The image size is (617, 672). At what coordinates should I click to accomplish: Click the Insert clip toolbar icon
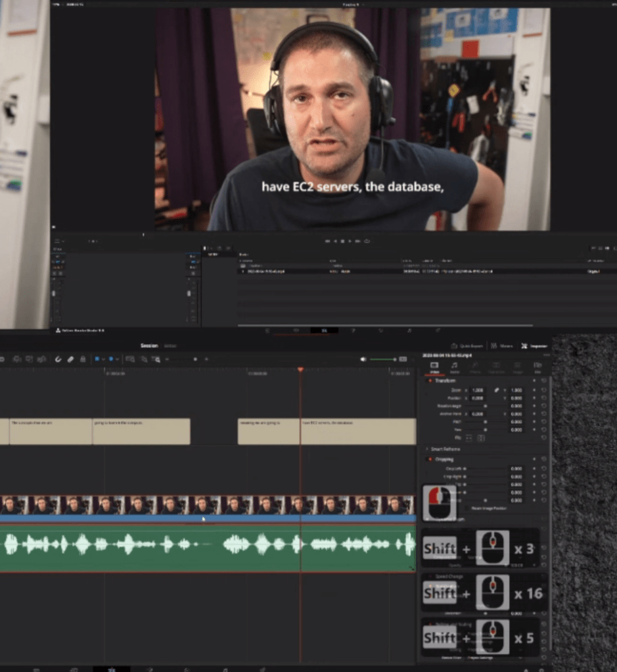tap(17, 359)
